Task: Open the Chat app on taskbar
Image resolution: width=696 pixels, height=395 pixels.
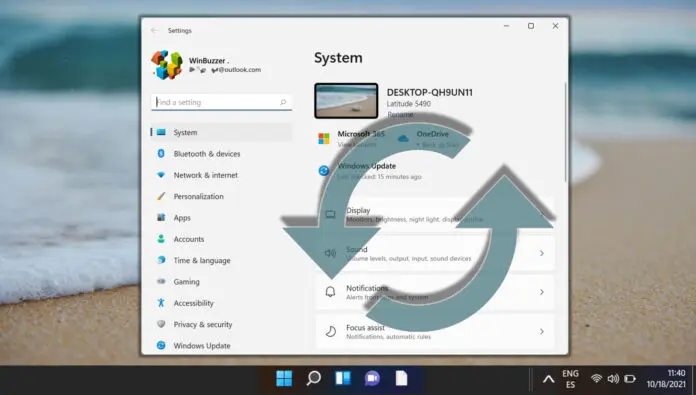Action: 372,378
